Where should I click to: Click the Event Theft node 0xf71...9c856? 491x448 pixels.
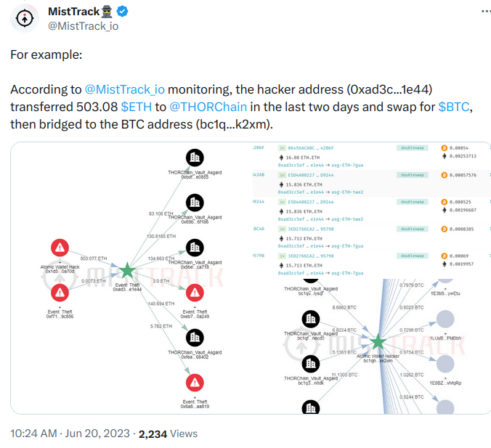60,293
